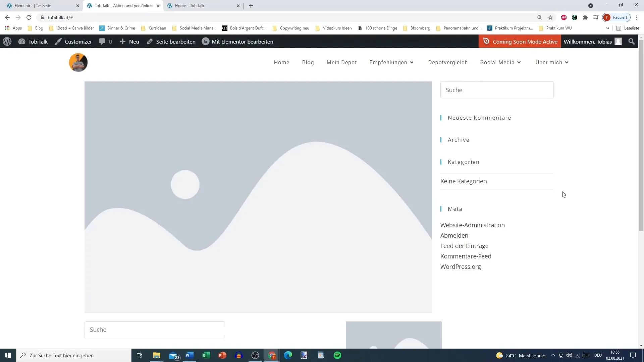
Task: Click the Neu add-new item
Action: pyautogui.click(x=129, y=42)
